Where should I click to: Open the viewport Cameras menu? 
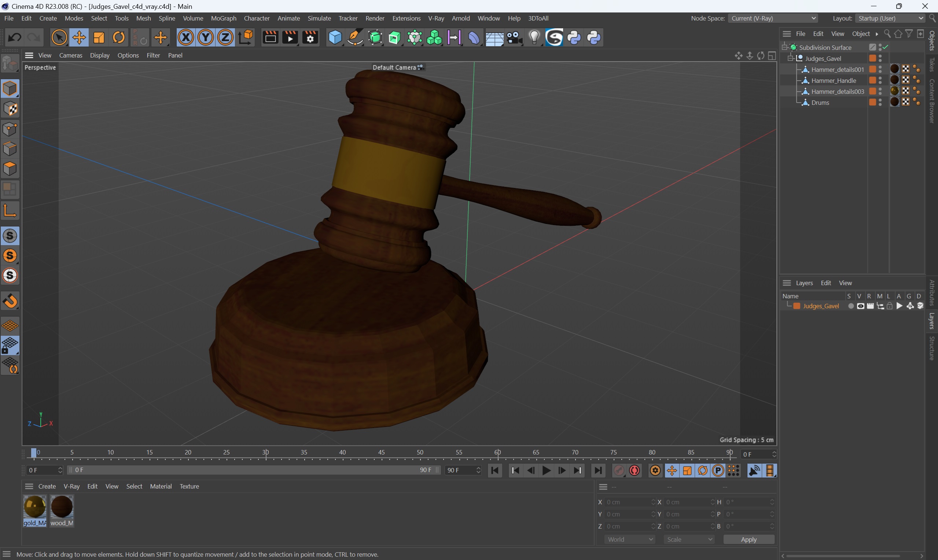tap(70, 55)
